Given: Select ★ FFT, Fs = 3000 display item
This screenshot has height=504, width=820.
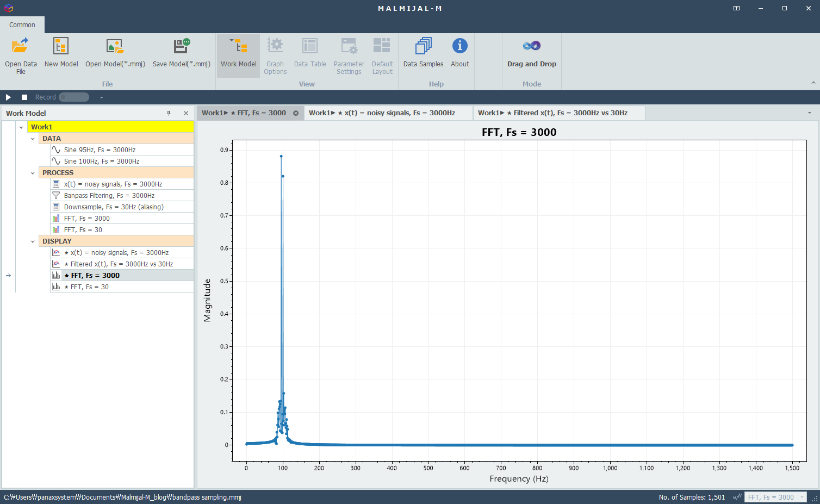Looking at the screenshot, I should point(122,276).
